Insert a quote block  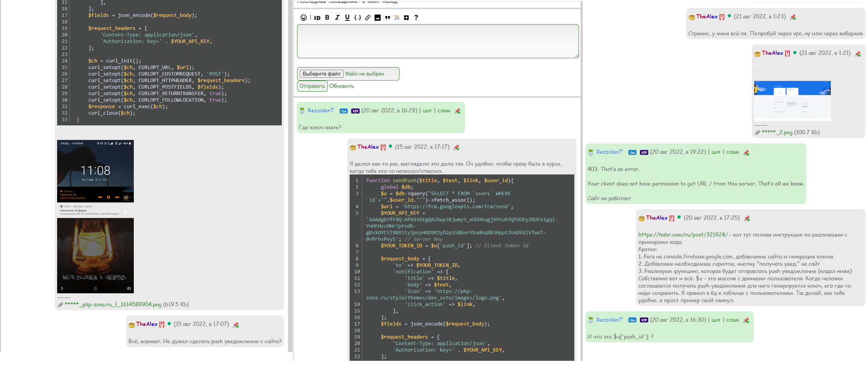click(x=387, y=18)
